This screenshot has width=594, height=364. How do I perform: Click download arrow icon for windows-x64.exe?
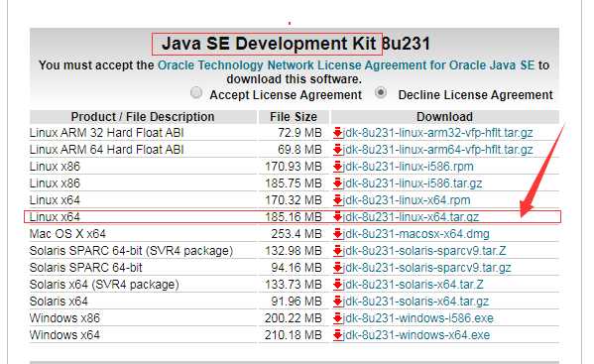pyautogui.click(x=338, y=335)
